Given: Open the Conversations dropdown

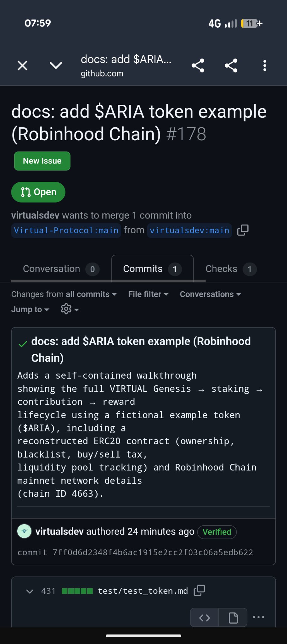Looking at the screenshot, I should click(210, 294).
